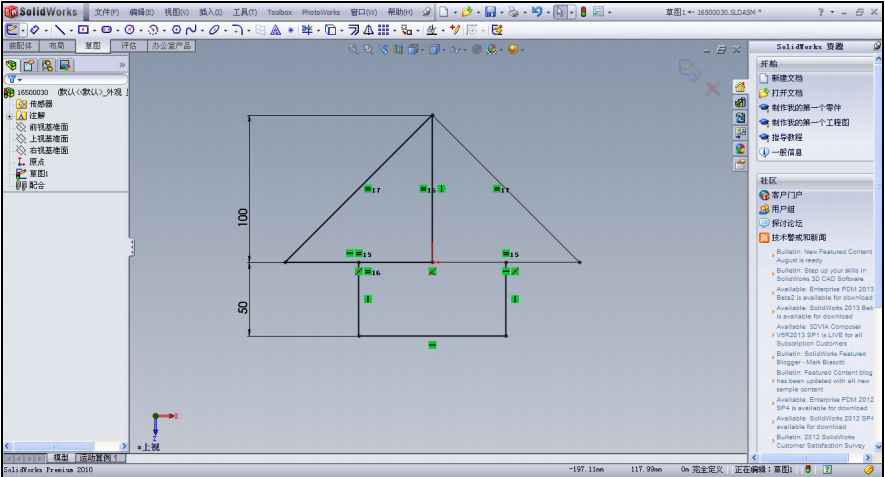
Task: Click the Zoom to Area icon
Action: [x=369, y=50]
